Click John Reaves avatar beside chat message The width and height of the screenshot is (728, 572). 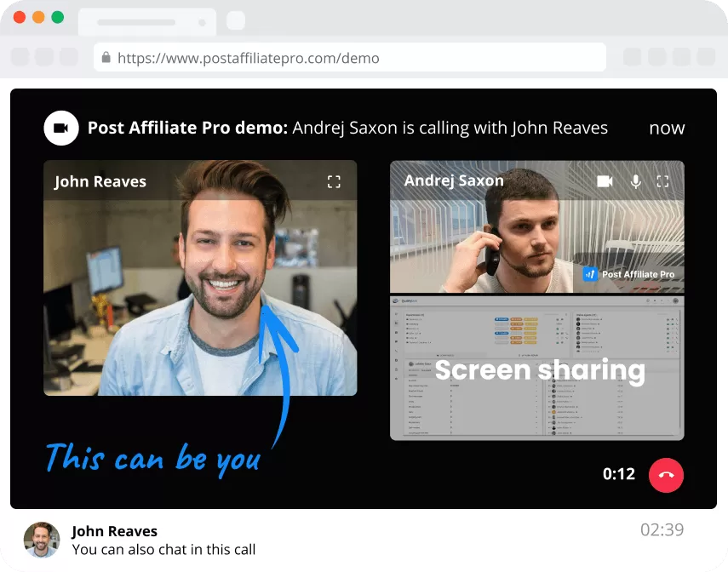(x=42, y=540)
